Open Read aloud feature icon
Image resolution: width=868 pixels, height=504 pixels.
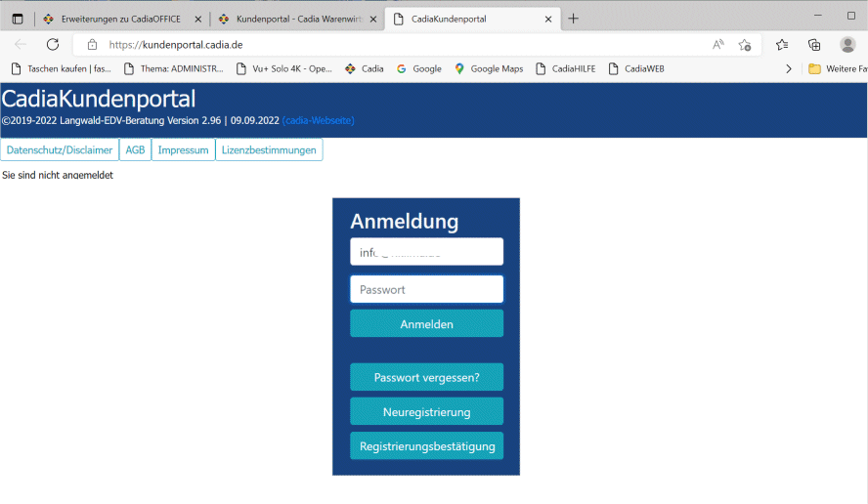coord(718,45)
